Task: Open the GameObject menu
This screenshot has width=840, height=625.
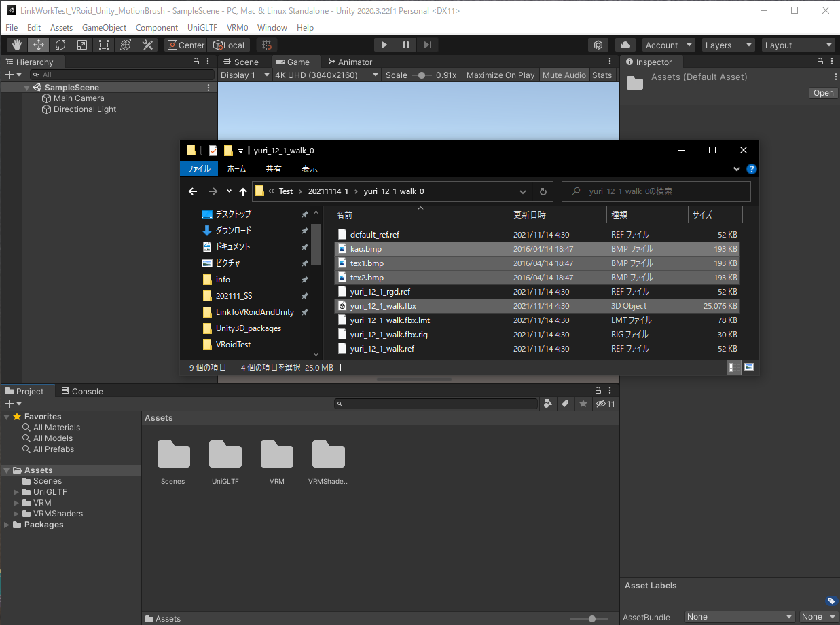Action: (104, 28)
